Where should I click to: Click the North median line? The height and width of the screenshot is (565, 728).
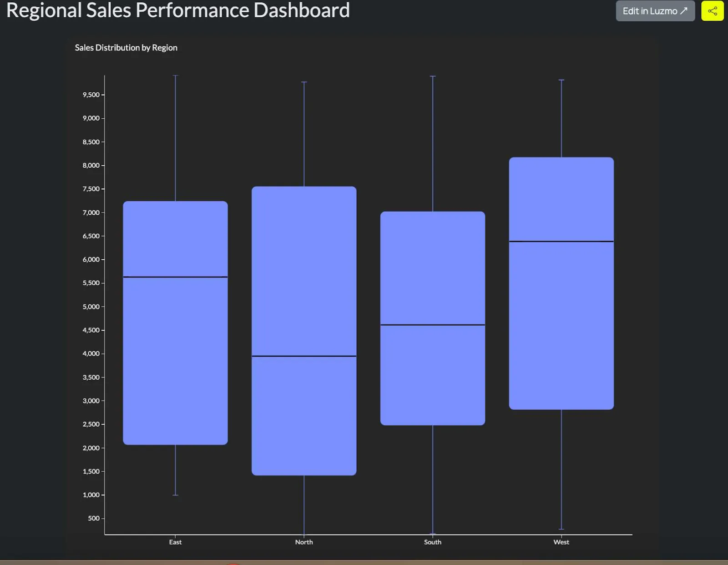304,356
